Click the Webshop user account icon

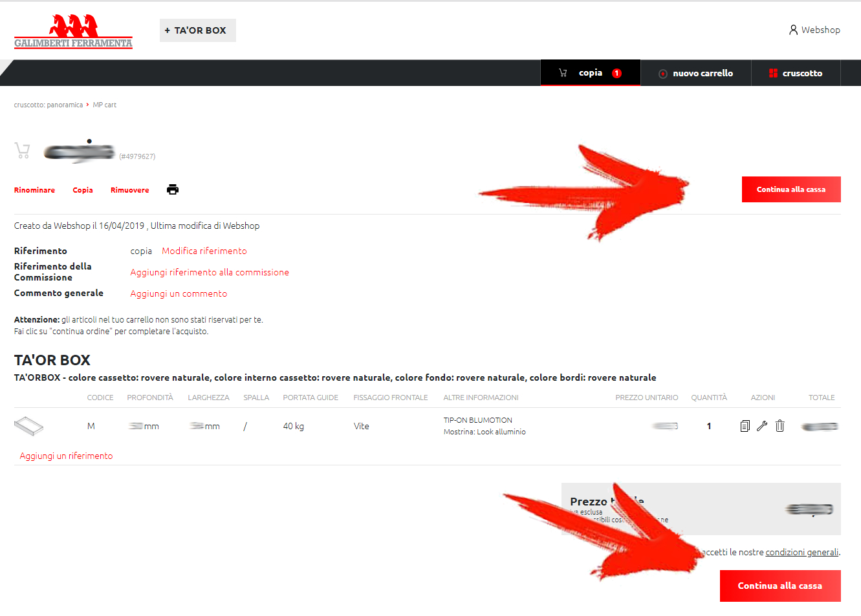(793, 30)
